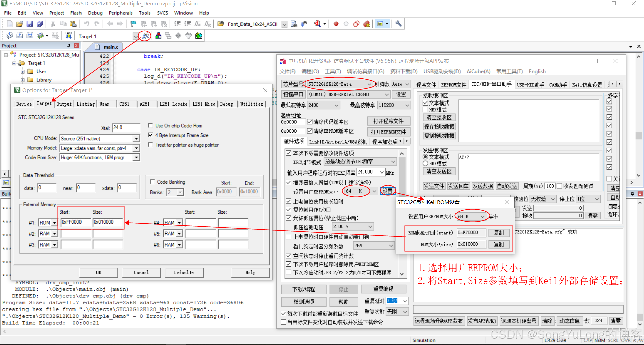Click the 周期(ms) input field
The height and width of the screenshot is (345, 644).
point(550,186)
